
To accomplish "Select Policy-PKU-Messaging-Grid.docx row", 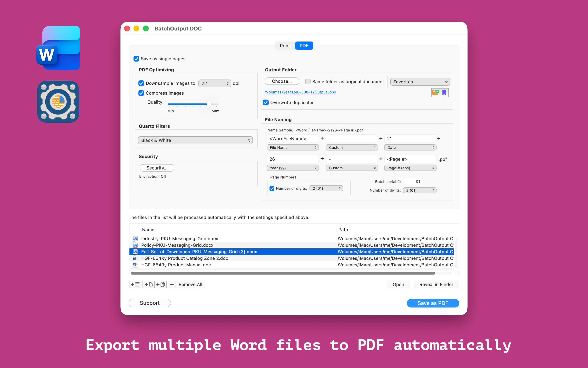I will pyautogui.click(x=292, y=245).
